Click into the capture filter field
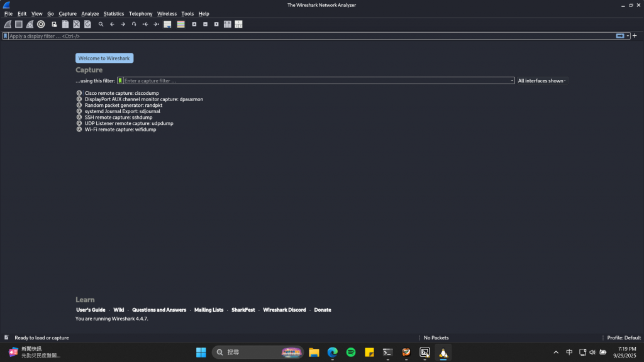This screenshot has width=644, height=362. [x=316, y=81]
